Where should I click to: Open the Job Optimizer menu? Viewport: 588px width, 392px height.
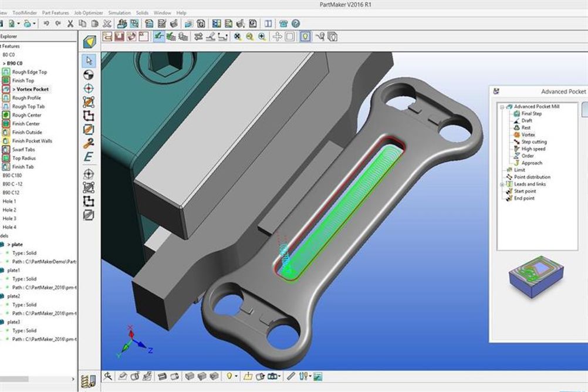88,13
